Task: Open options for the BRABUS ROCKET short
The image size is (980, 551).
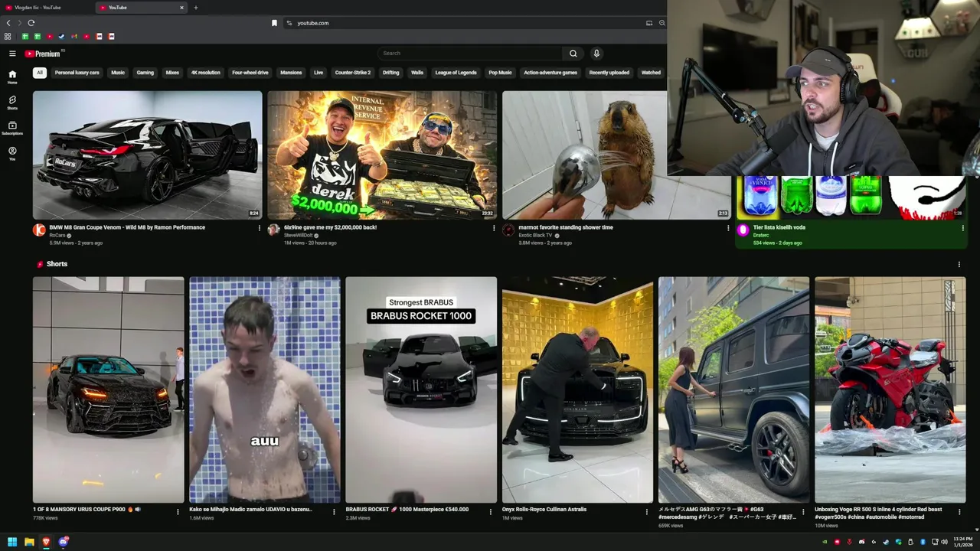Action: click(491, 512)
